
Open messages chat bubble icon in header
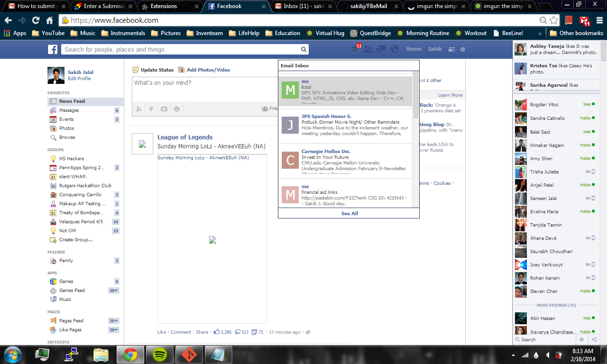pos(380,49)
